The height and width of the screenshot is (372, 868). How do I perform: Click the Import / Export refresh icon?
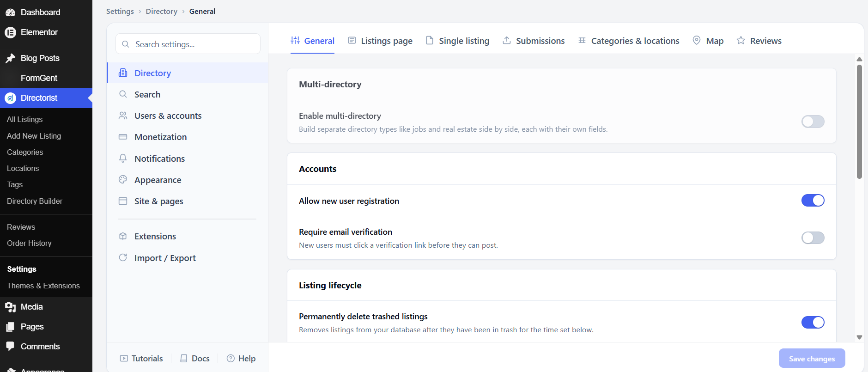123,257
